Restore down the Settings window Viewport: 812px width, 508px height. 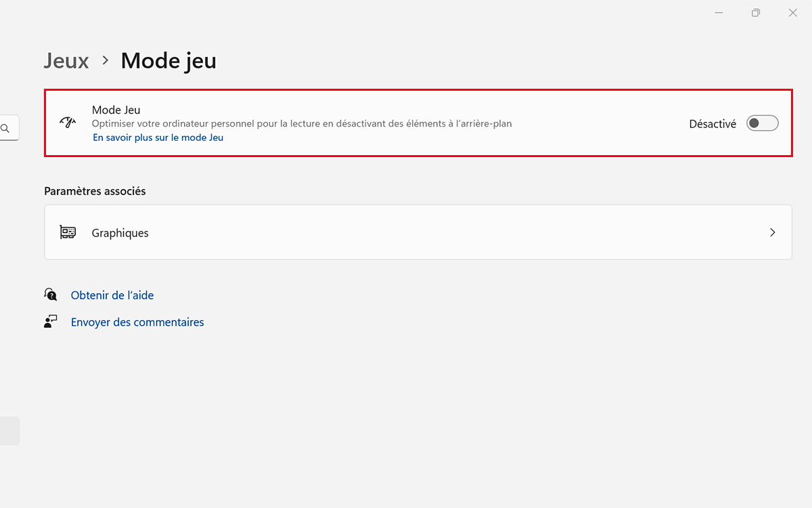pyautogui.click(x=756, y=13)
